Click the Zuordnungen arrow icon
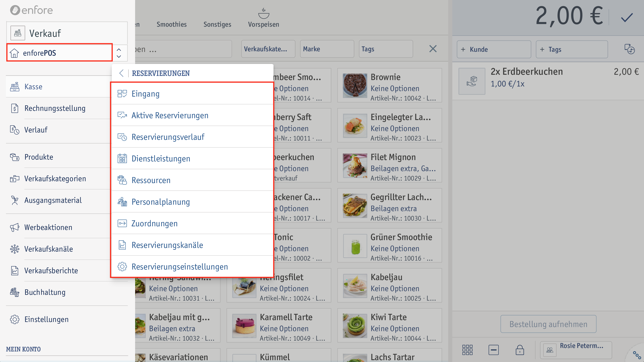The image size is (644, 362). pyautogui.click(x=122, y=223)
